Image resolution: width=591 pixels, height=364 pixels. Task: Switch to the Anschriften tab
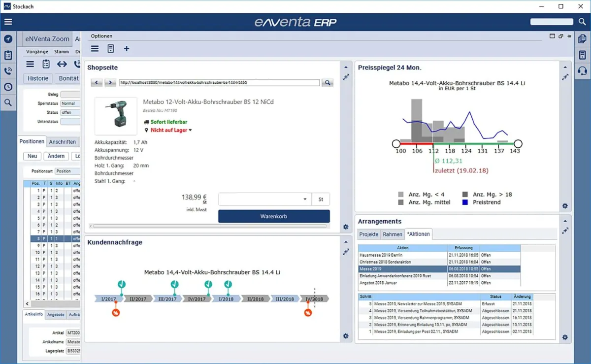click(x=63, y=142)
